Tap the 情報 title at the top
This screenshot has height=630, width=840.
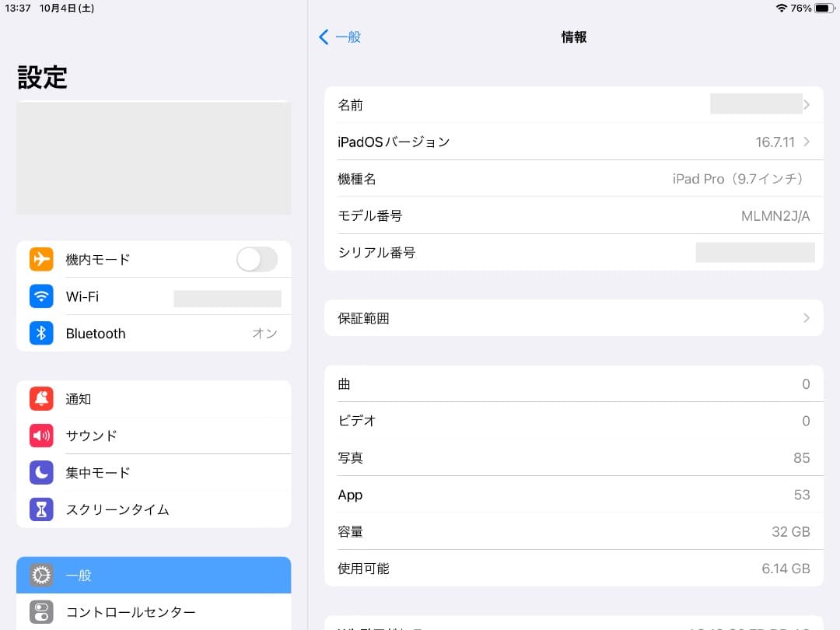(x=573, y=37)
